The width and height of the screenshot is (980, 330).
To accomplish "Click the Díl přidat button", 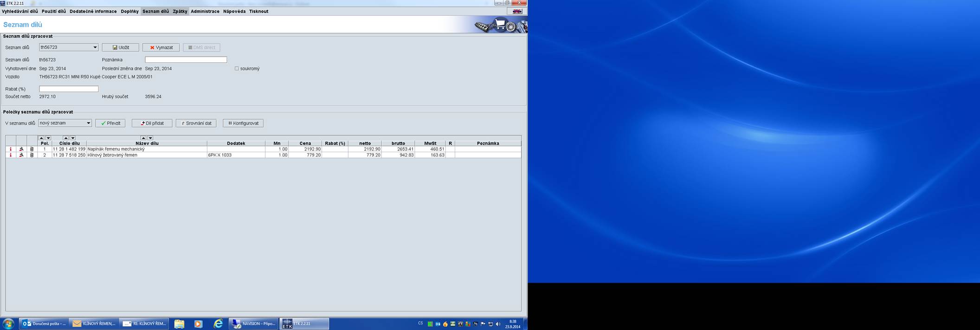I will coord(152,123).
